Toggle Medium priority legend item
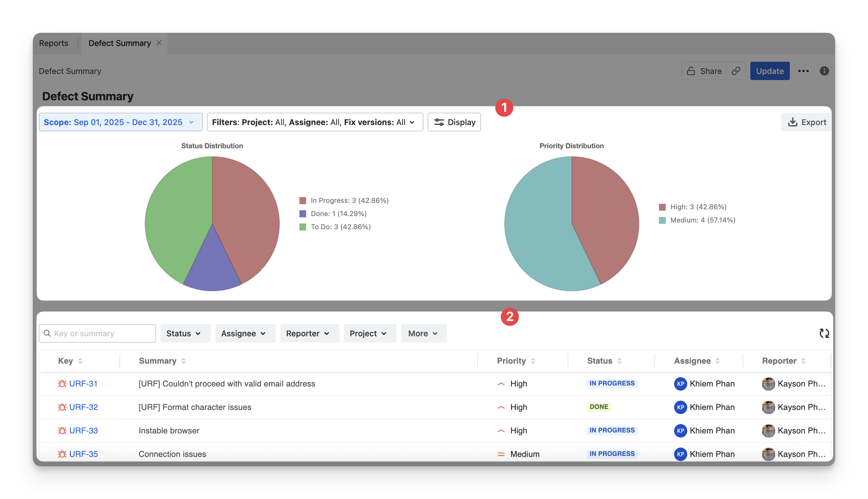The width and height of the screenshot is (868, 499). (x=702, y=220)
